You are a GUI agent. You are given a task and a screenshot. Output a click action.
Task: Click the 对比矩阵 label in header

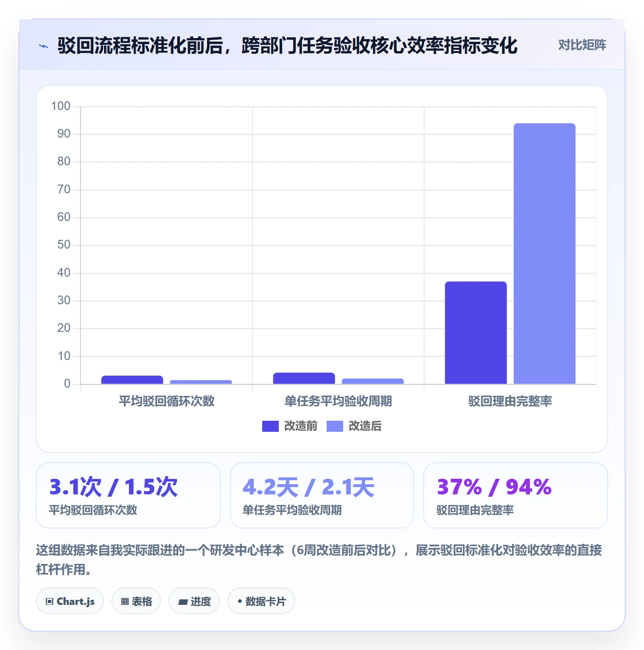click(x=582, y=45)
